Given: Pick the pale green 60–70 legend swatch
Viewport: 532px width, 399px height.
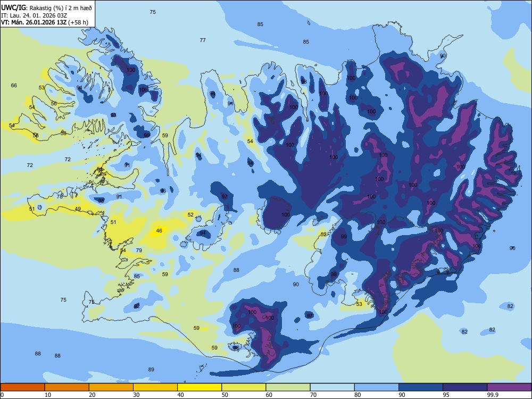Looking at the screenshot, I should [288, 387].
